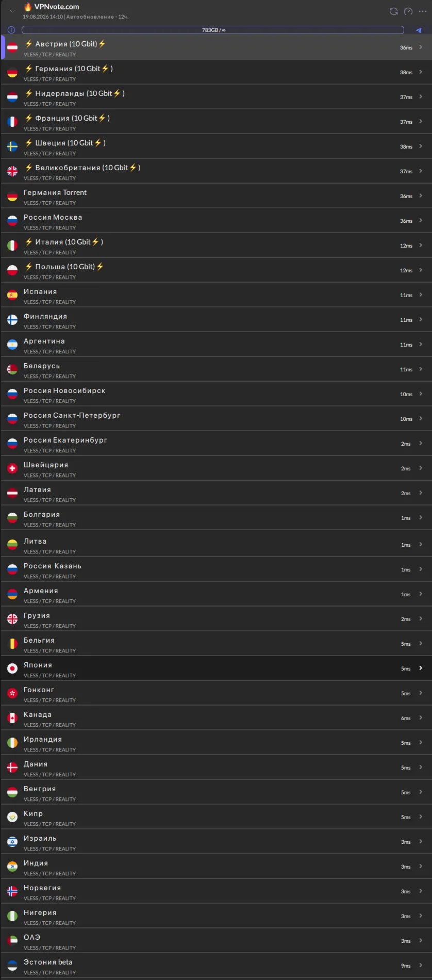Click the Израиль server row
The height and width of the screenshot is (980, 432).
point(217,842)
